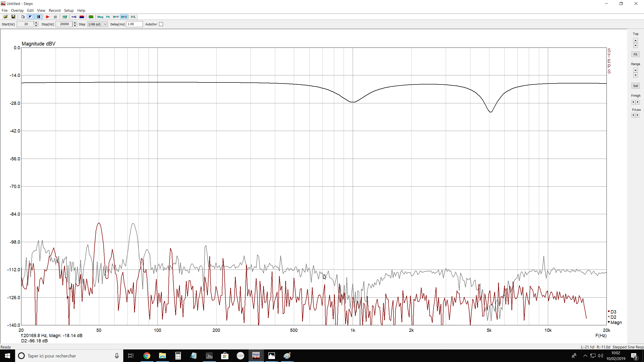This screenshot has width=644, height=362.
Task: Increase Stop(Hz) with up spinner arrow
Action: [x=75, y=23]
